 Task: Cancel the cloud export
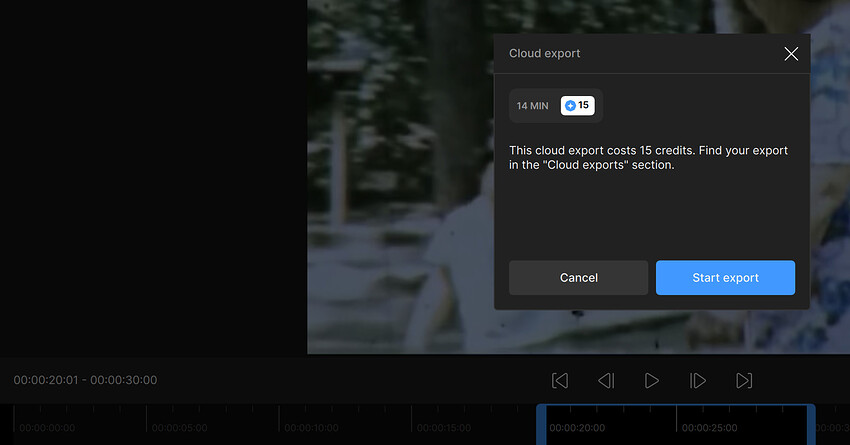click(x=578, y=278)
